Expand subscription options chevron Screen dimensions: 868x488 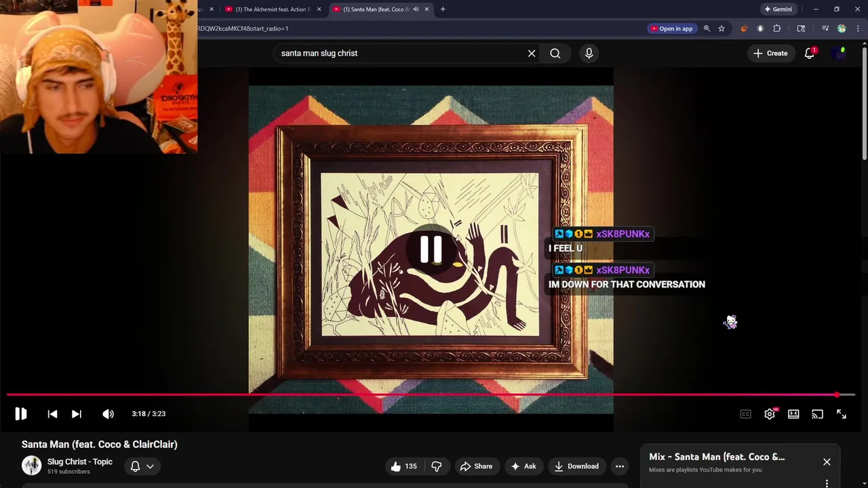[150, 466]
